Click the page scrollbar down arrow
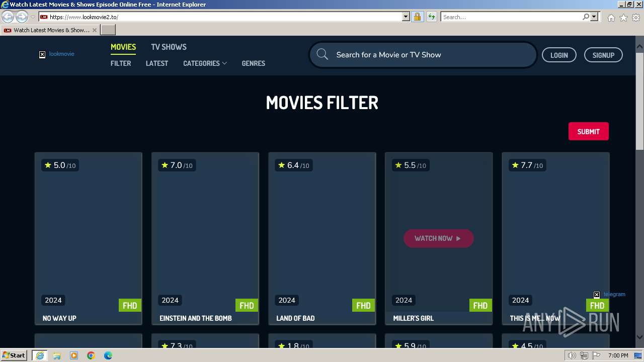Viewport: 644px width, 362px height. tap(639, 337)
